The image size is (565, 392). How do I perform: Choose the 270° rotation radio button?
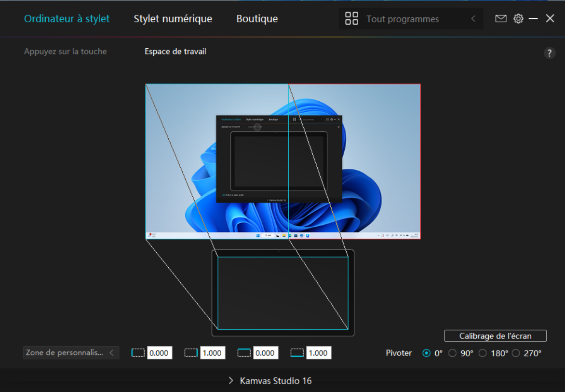click(516, 353)
